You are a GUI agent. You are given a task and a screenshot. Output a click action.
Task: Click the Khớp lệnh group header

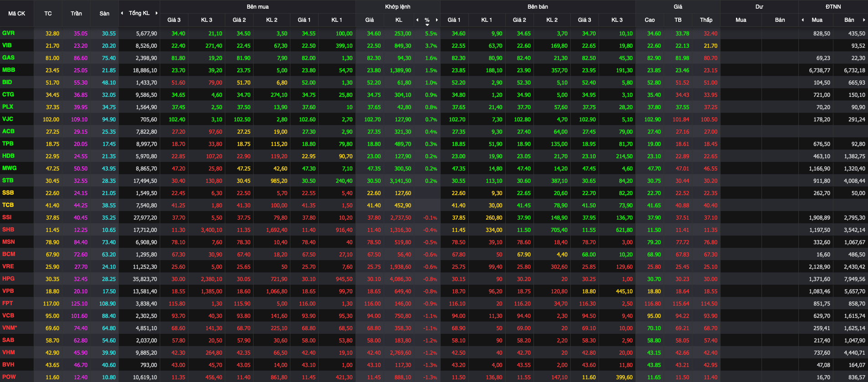[x=398, y=7]
